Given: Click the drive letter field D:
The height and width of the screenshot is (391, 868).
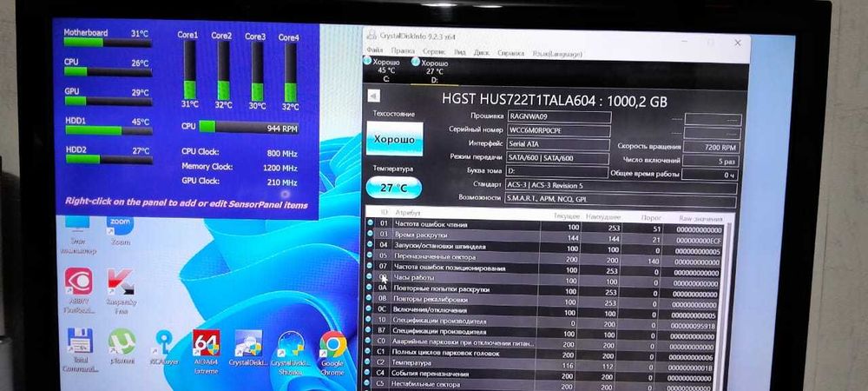Looking at the screenshot, I should pos(557,171).
